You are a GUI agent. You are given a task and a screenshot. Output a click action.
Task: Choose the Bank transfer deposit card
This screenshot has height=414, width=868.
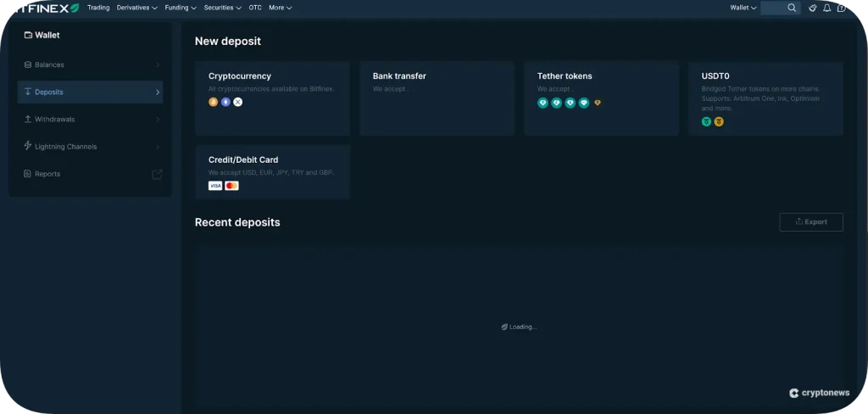click(x=437, y=98)
